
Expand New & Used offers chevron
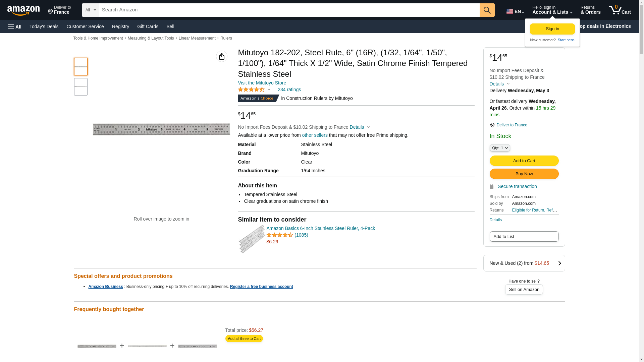click(x=559, y=263)
